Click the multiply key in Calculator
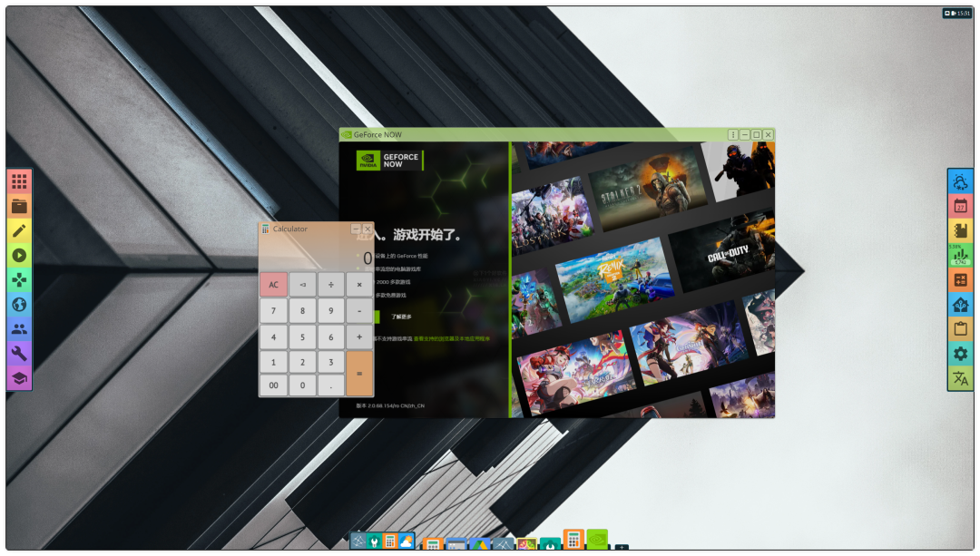Screen dimensions: 980x556 (359, 284)
